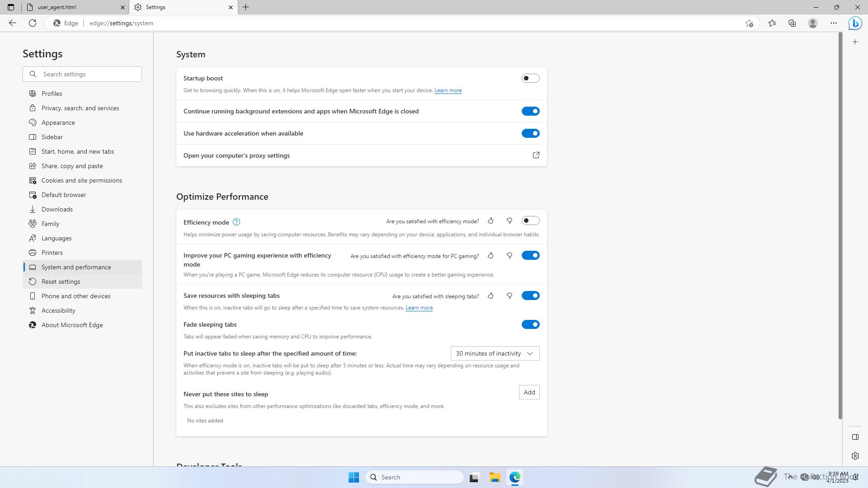Open sidebar customize gear icon
Viewport: 868px width, 488px height.
click(x=855, y=456)
